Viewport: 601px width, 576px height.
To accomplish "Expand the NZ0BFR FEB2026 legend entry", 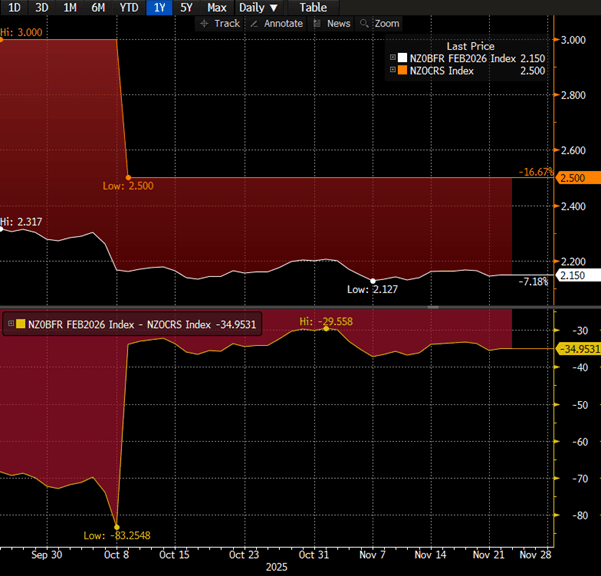I will point(392,58).
